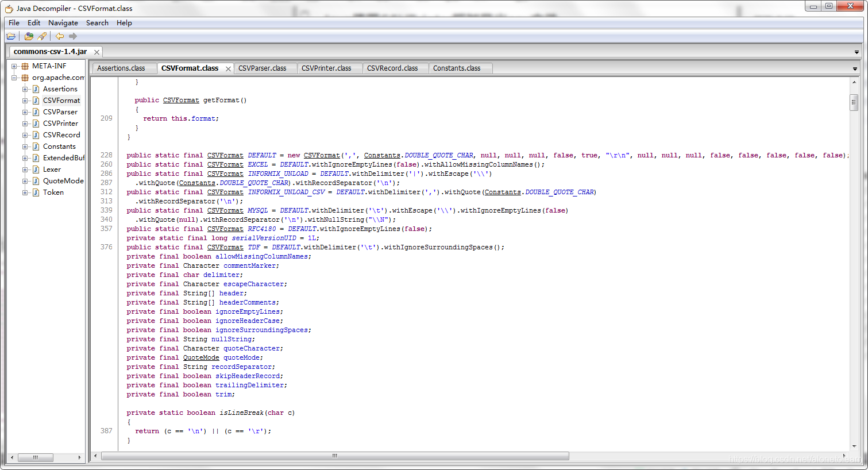Click the tree panel scroll right arrow
Screen dimensions: 868x470
pyautogui.click(x=80, y=457)
